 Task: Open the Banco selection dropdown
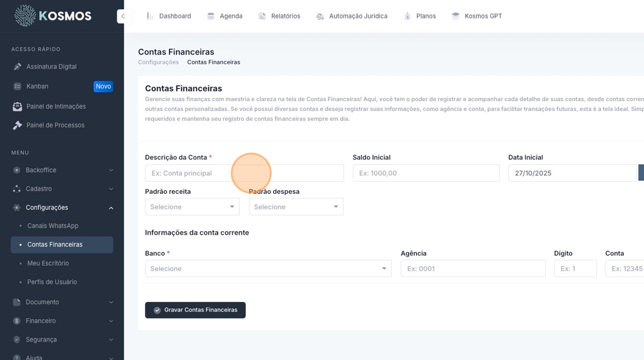268,269
